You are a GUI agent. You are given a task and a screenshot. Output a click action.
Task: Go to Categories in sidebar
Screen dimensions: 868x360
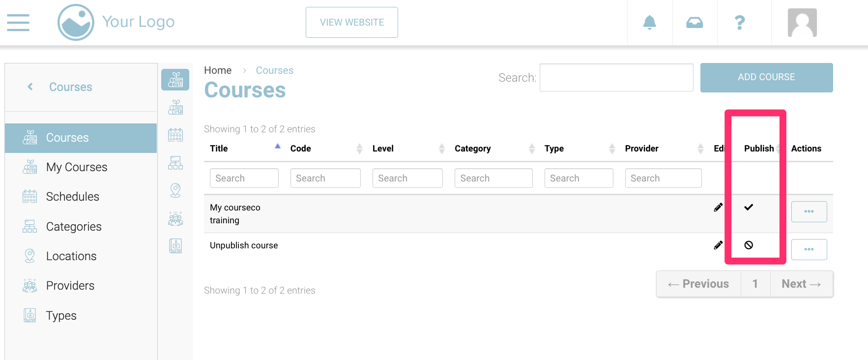click(73, 227)
